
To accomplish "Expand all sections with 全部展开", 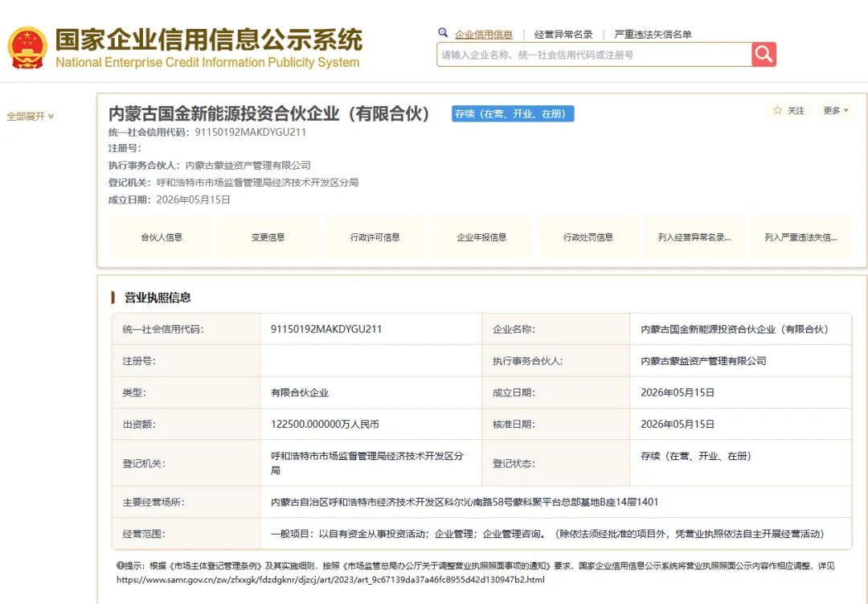I will pyautogui.click(x=30, y=117).
